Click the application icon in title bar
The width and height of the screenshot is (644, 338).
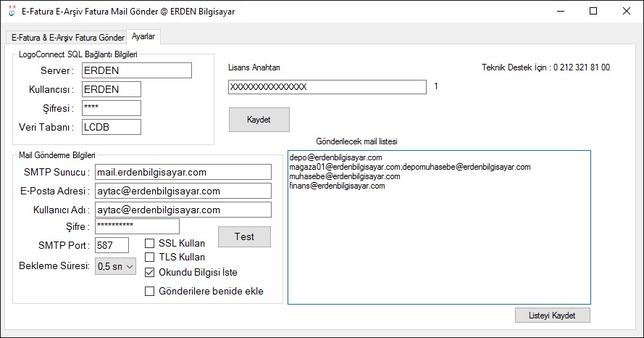(11, 12)
